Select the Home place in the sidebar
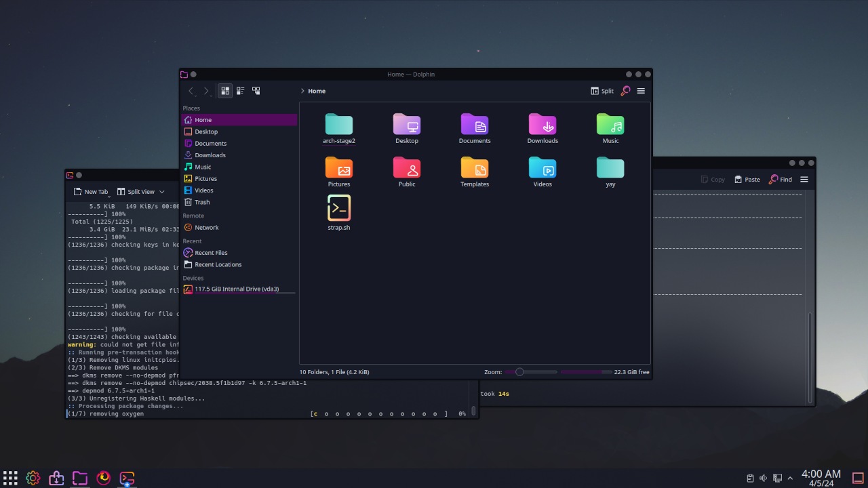Viewport: 868px width, 488px height. coord(203,119)
